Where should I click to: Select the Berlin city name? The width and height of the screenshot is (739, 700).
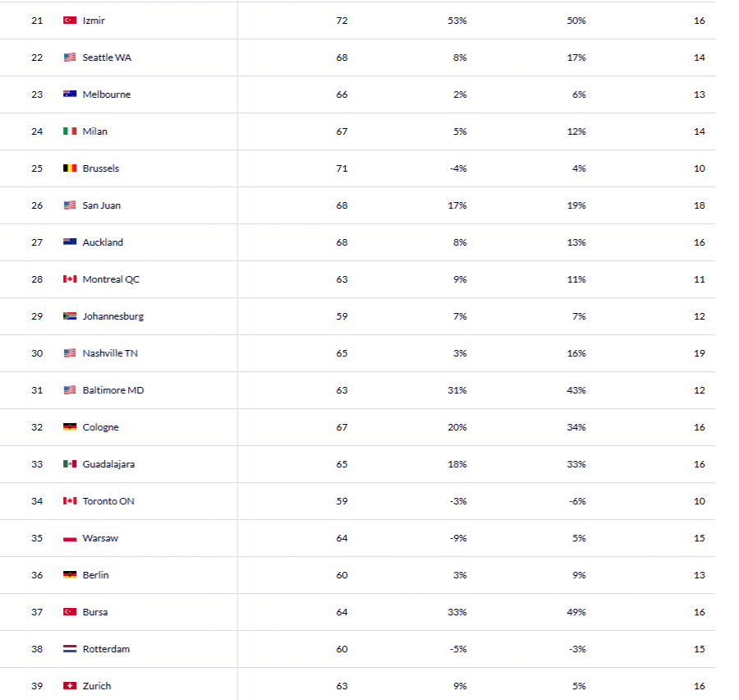[x=95, y=575]
